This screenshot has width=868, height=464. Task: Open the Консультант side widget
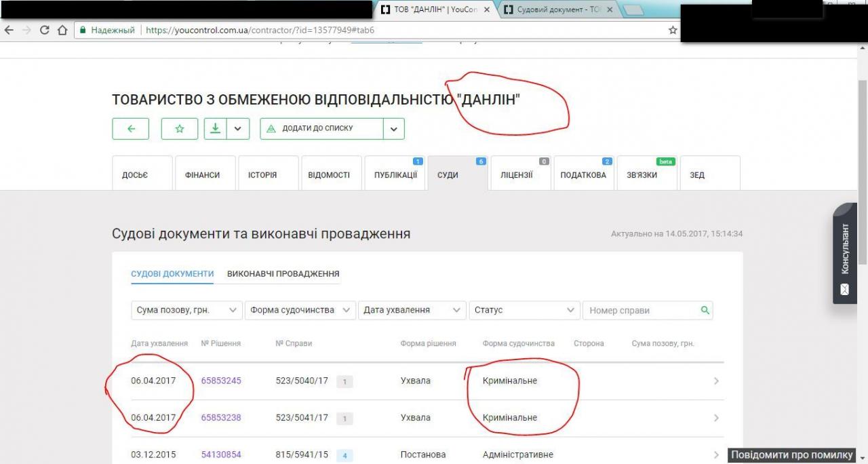point(845,254)
